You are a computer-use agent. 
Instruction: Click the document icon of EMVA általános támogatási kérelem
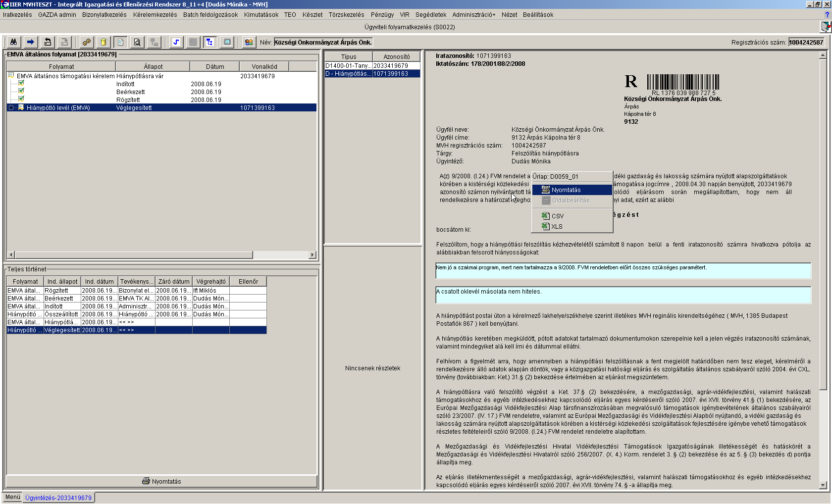click(11, 76)
